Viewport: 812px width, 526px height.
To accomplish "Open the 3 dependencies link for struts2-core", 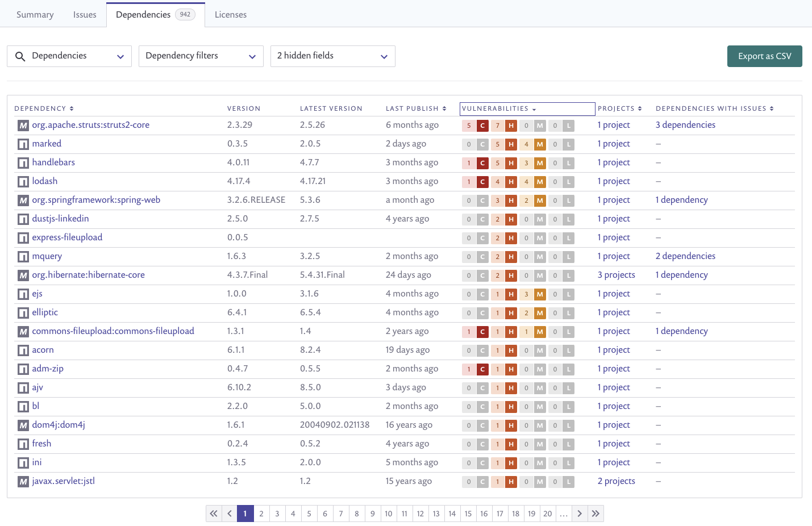I will [685, 125].
